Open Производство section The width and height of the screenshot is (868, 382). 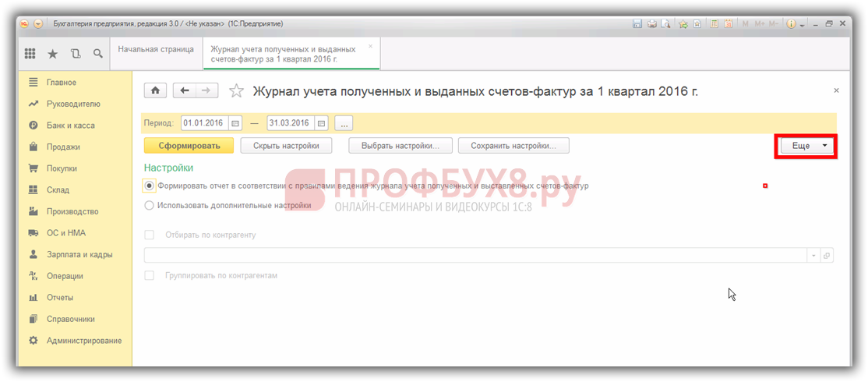74,211
